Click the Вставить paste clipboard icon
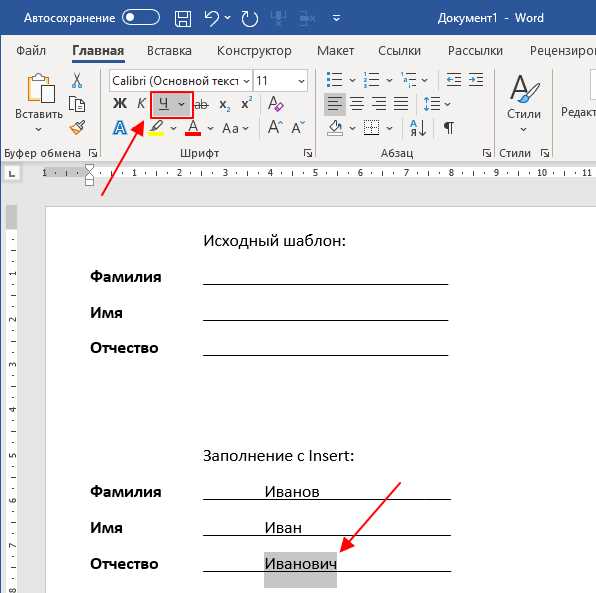596x593 pixels. click(x=40, y=88)
